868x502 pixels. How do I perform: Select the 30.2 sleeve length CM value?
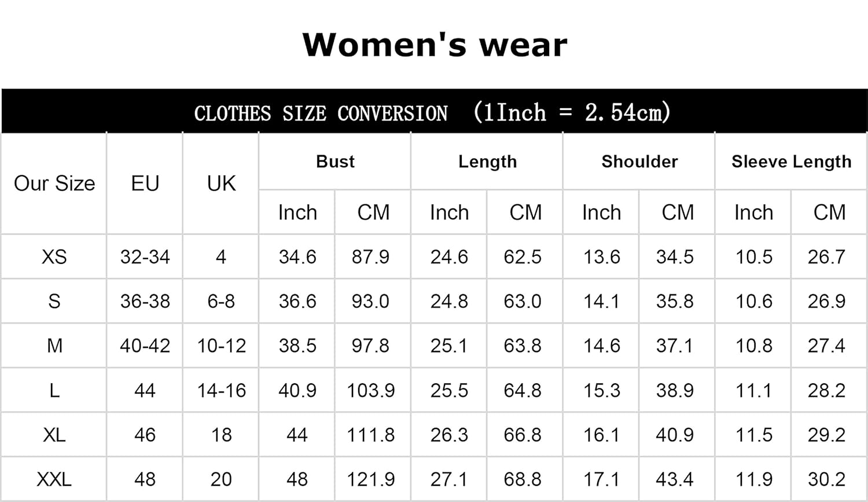coord(826,479)
